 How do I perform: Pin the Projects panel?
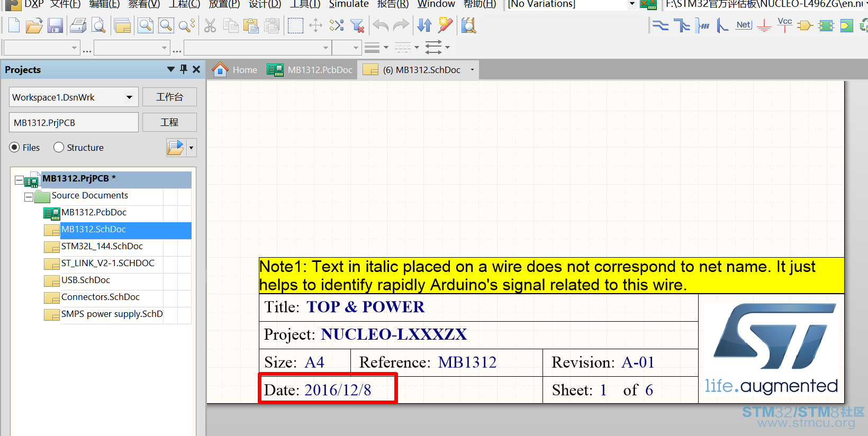coord(184,69)
